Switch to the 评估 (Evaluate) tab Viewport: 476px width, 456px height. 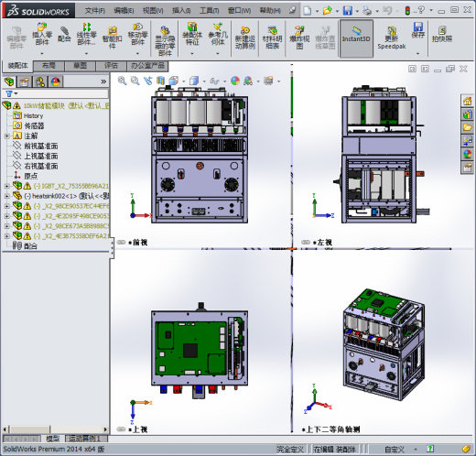pos(111,66)
